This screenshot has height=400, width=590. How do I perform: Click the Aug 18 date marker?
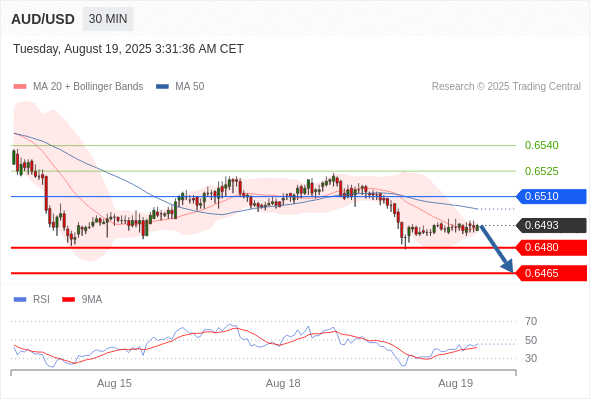[x=283, y=383]
